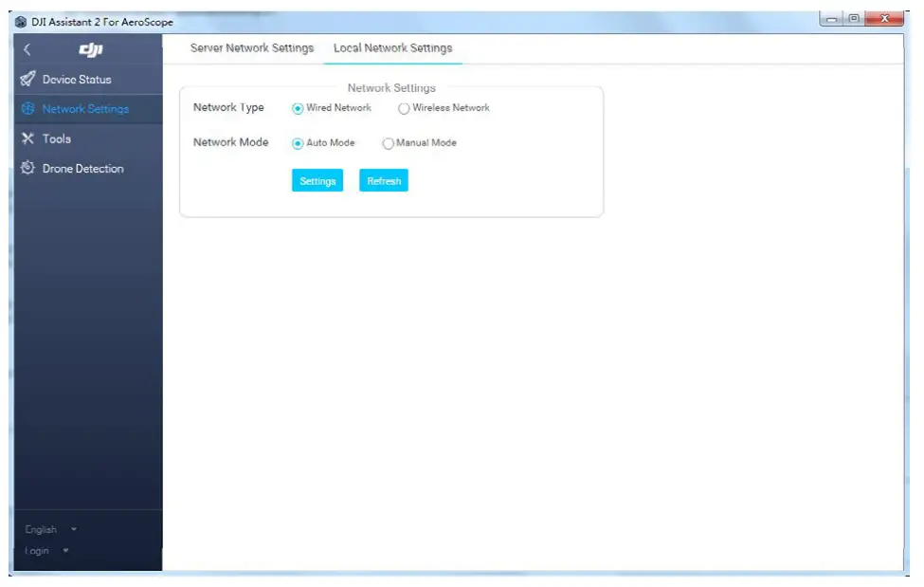Screen dimensions: 924x587
Task: Open Device Status in sidebar
Action: pyautogui.click(x=88, y=79)
